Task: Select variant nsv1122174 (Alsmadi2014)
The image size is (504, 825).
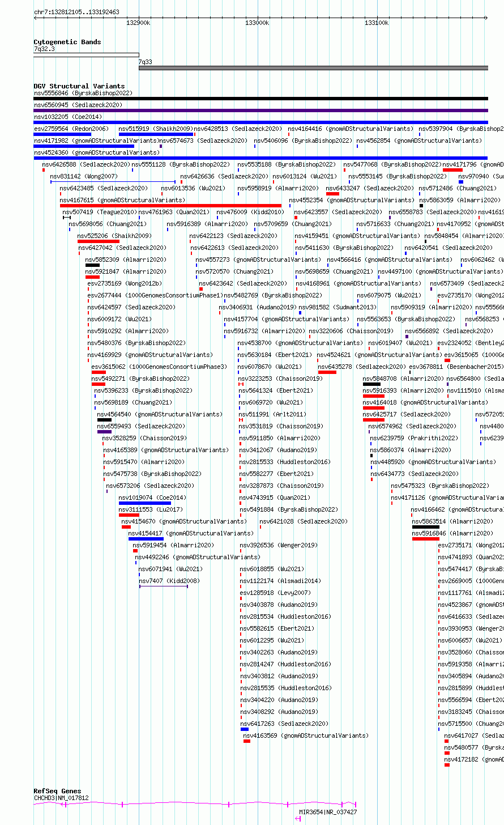Action: coord(280,581)
